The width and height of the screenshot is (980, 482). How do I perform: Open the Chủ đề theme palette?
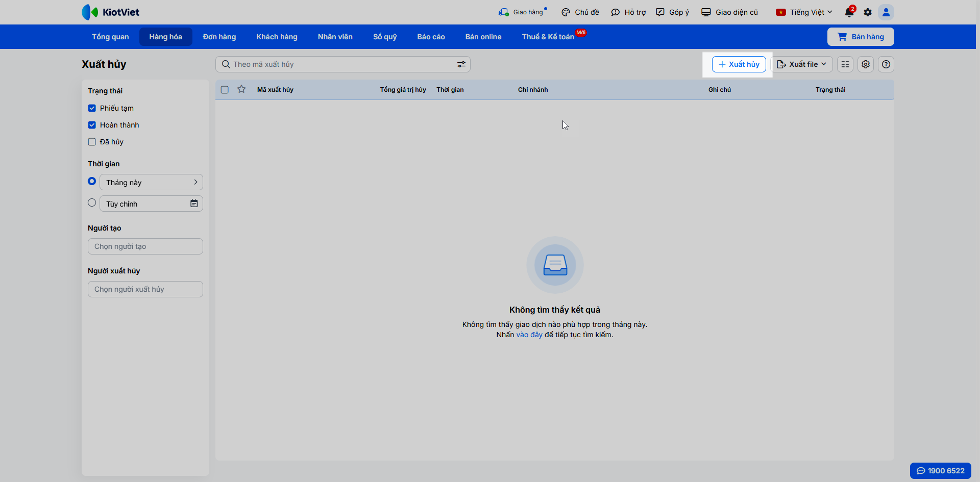pos(580,12)
